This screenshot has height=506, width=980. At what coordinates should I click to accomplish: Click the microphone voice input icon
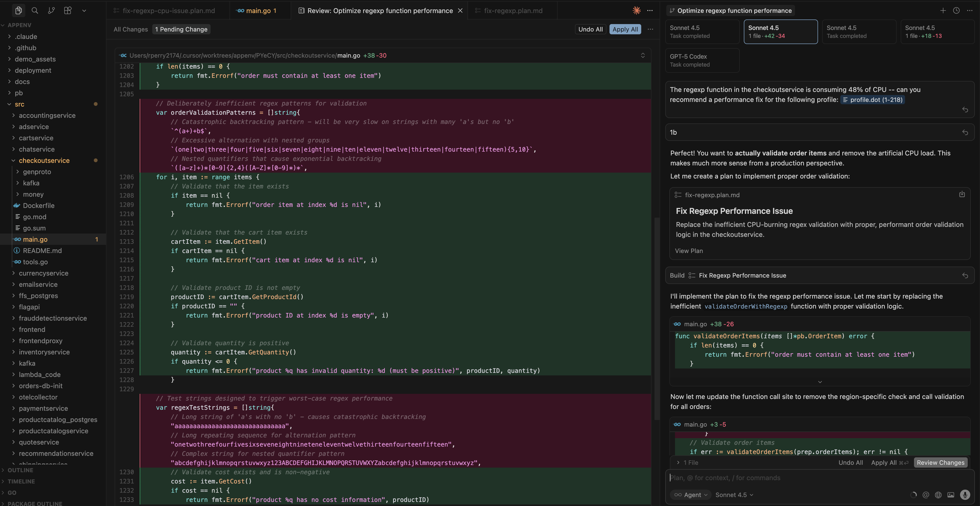pos(965,494)
